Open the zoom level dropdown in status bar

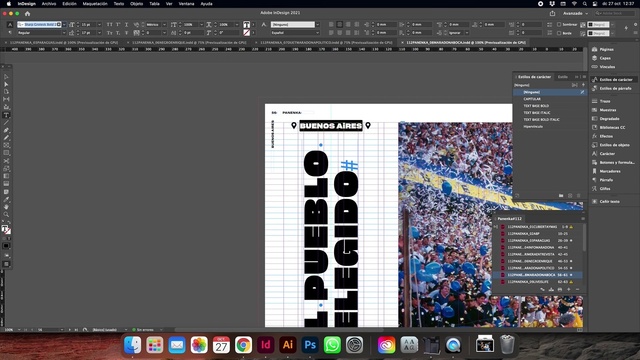tap(19, 329)
